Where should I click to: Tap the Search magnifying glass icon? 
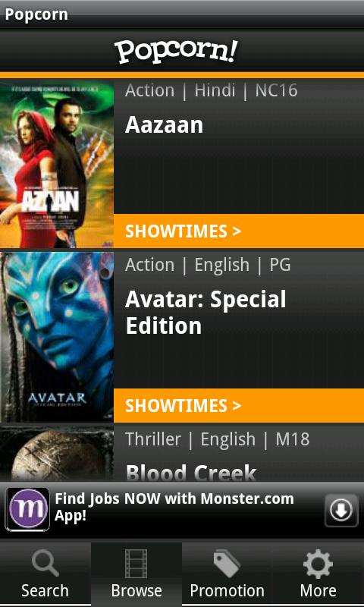[x=45, y=564]
